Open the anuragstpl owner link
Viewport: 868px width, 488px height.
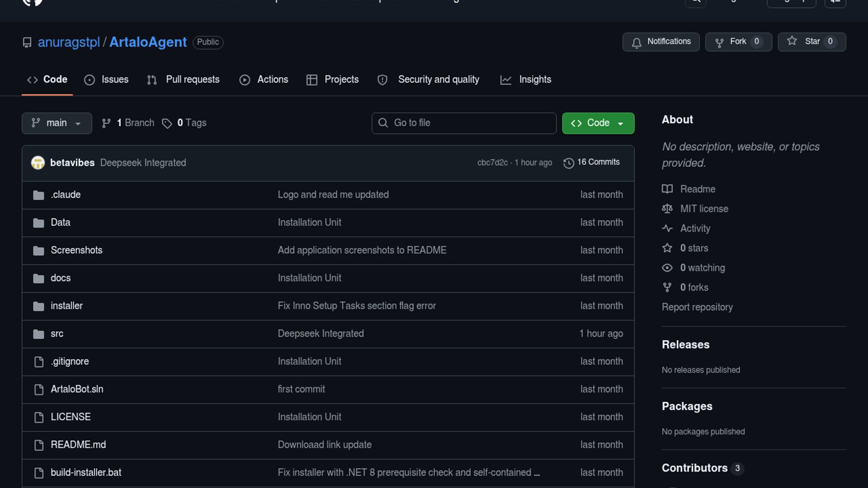(69, 42)
